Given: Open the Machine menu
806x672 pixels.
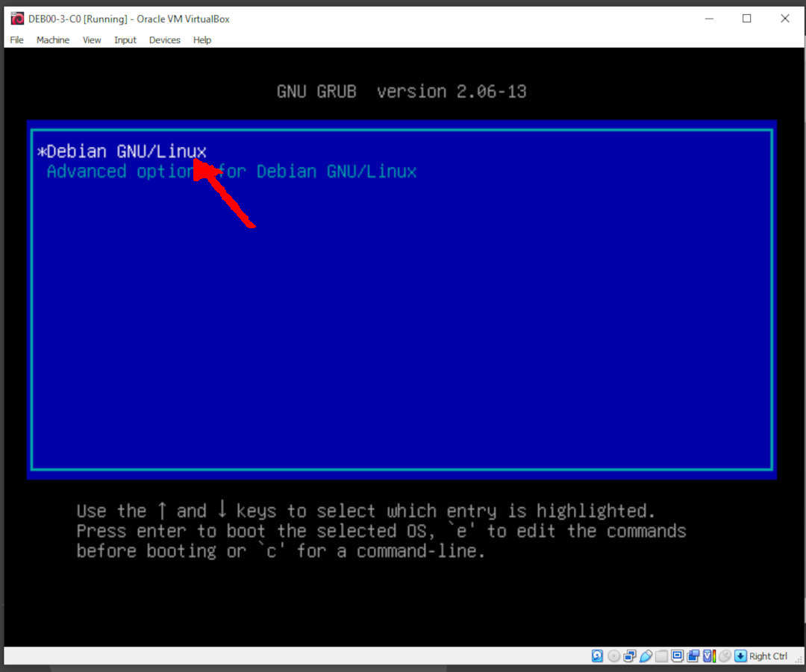Looking at the screenshot, I should 53,40.
